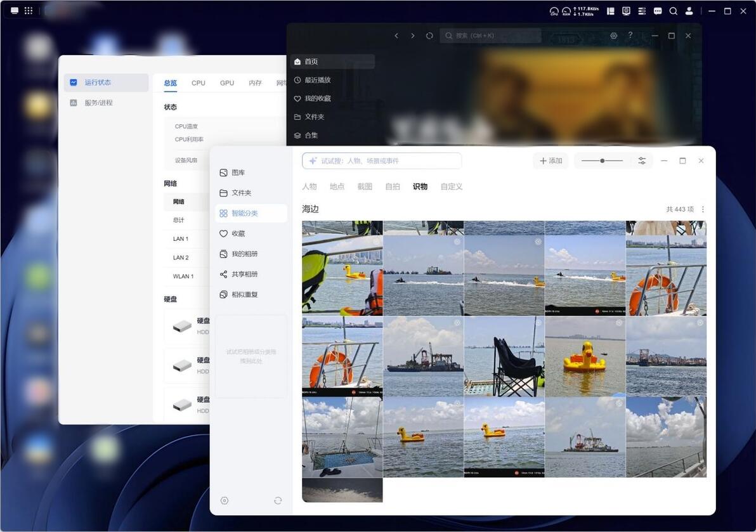This screenshot has width=756, height=532.
Task: Go forward in the video player window
Action: pos(413,36)
